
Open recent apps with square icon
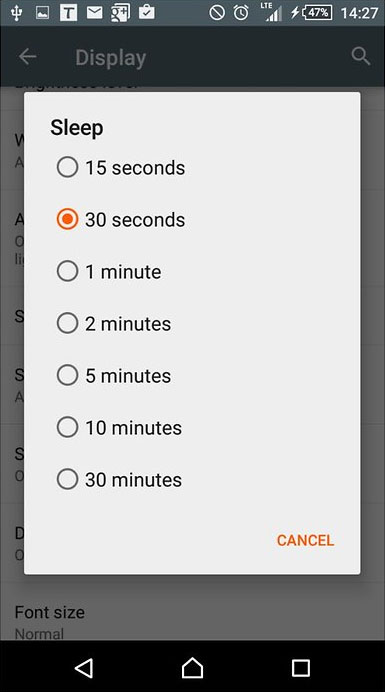coord(301,668)
